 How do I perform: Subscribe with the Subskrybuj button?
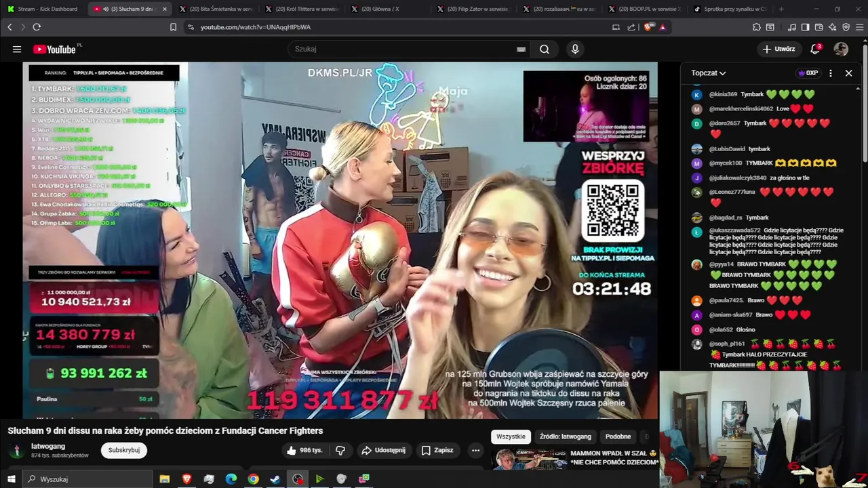[x=124, y=450]
